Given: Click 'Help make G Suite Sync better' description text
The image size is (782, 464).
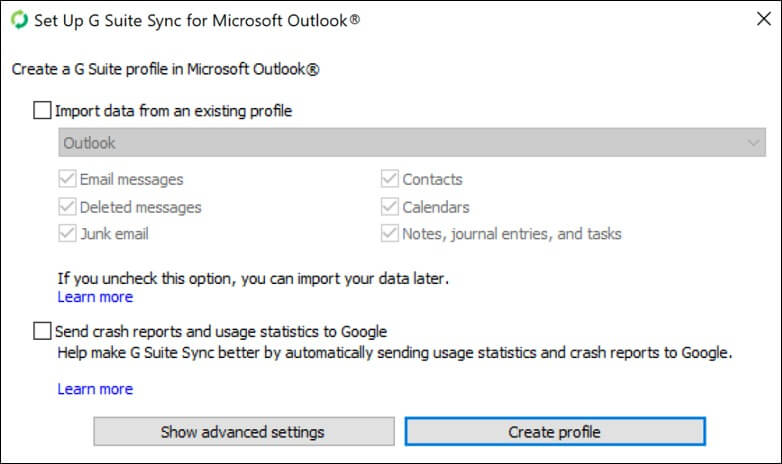Looking at the screenshot, I should (394, 353).
